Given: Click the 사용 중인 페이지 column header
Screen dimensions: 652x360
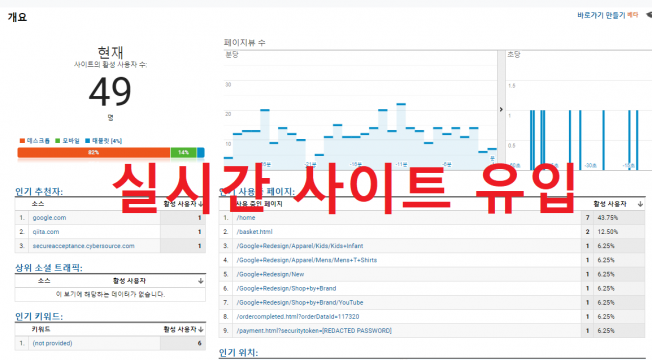Looking at the screenshot, I should pyautogui.click(x=259, y=204).
